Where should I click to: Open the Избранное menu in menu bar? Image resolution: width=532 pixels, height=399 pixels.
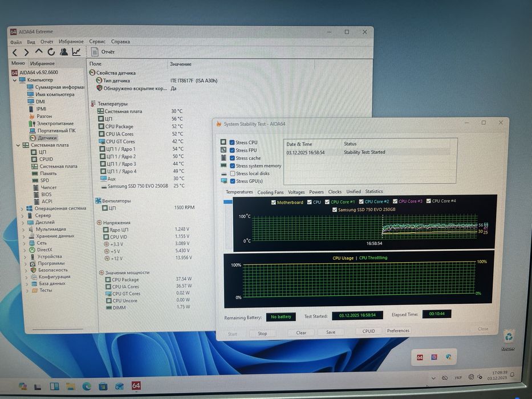point(71,42)
